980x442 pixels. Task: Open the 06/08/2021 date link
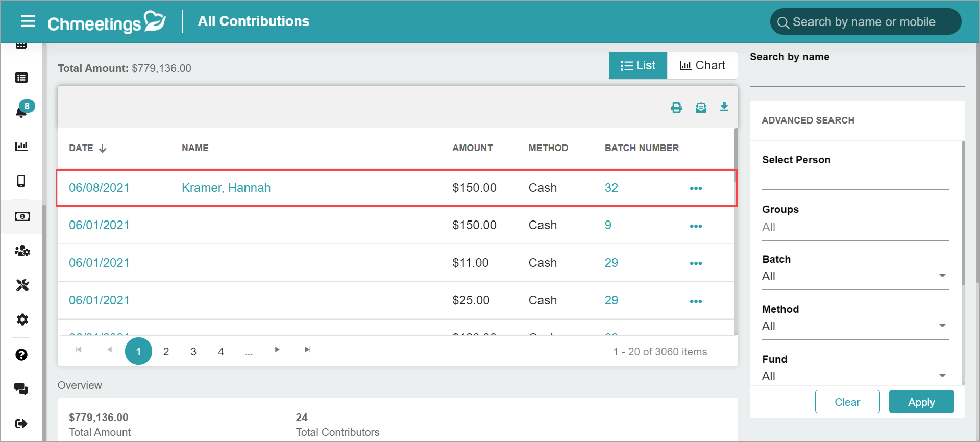pyautogui.click(x=99, y=188)
